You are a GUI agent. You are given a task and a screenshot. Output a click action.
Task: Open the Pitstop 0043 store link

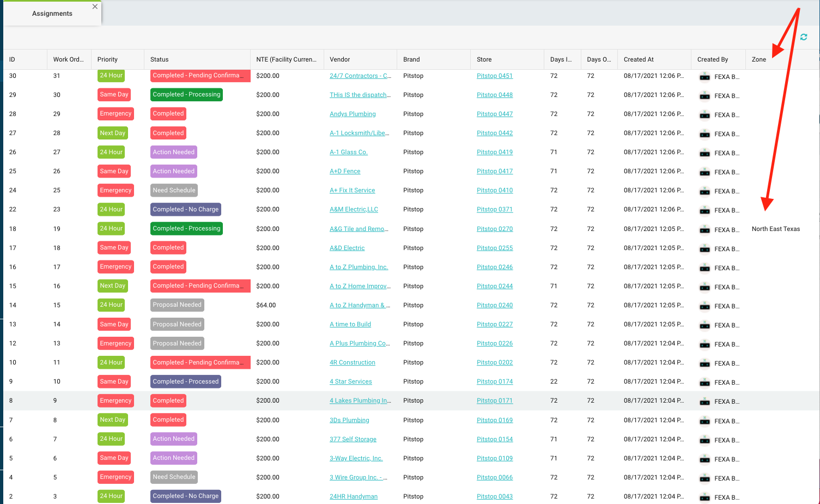[x=494, y=496]
